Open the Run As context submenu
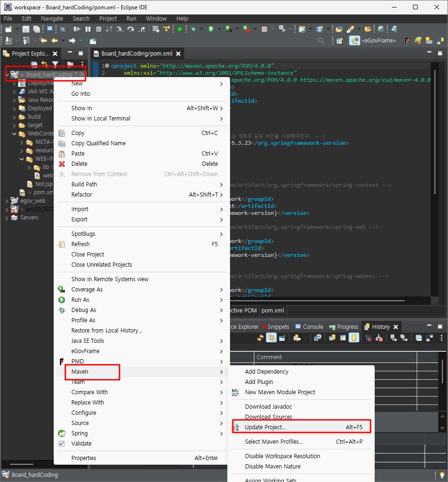Image resolution: width=448 pixels, height=482 pixels. 141,300
